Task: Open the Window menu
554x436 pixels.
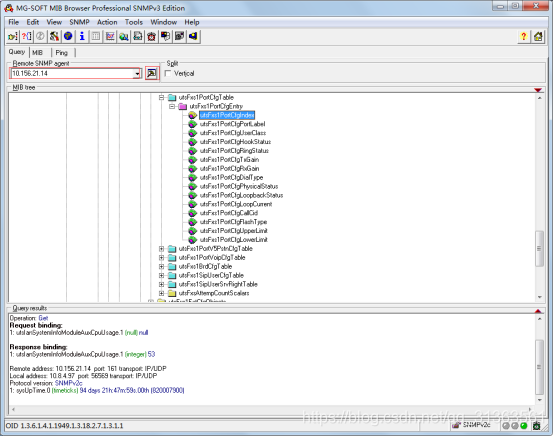Action: tap(164, 22)
